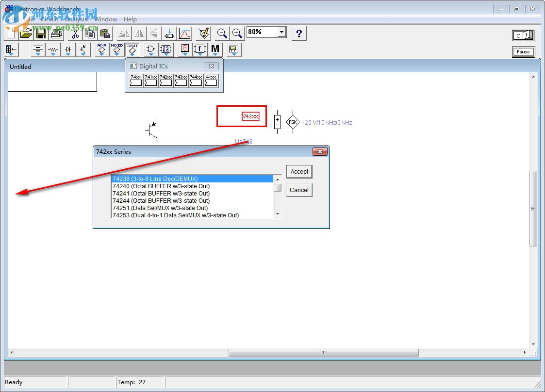
Task: Toggle the simulation power switch
Action: [x=523, y=35]
